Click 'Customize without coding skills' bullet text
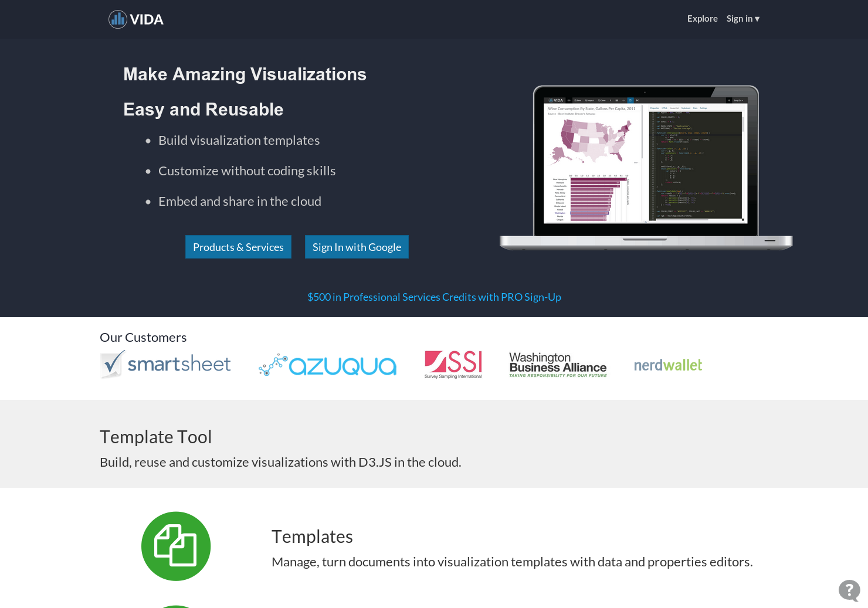Viewport: 868px width, 608px height. click(x=247, y=171)
